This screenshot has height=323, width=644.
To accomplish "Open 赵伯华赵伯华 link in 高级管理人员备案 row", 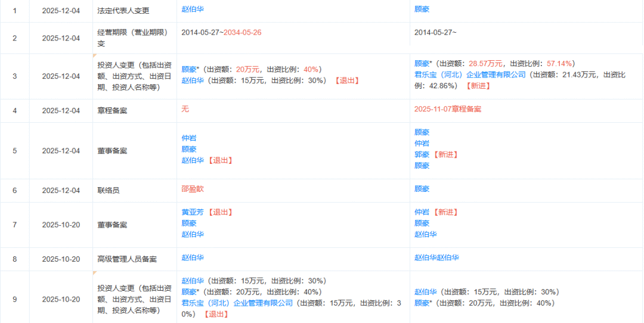I will tap(436, 257).
